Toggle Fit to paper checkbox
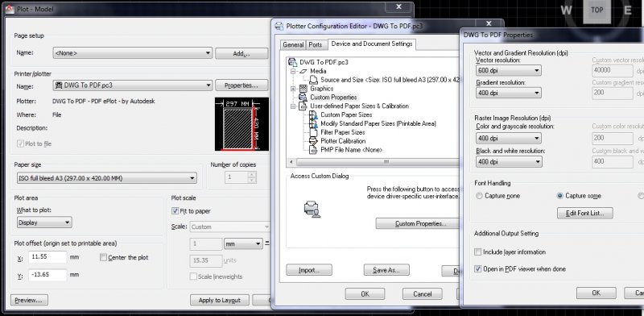 175,211
